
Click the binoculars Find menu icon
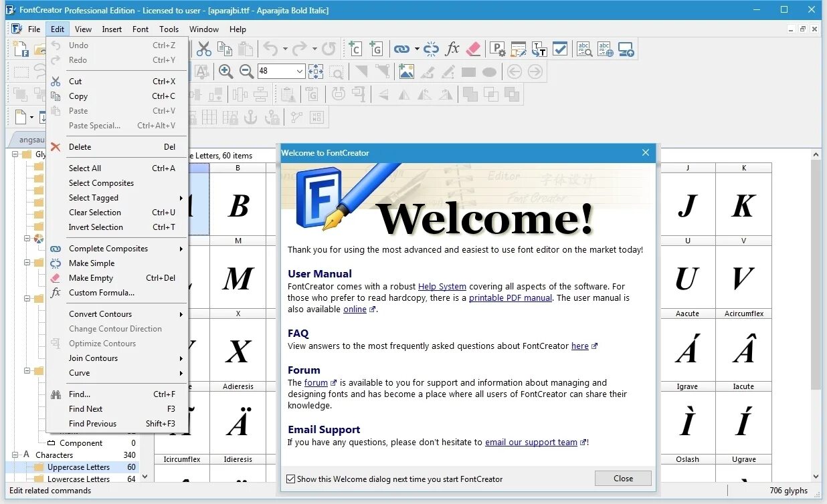click(56, 394)
